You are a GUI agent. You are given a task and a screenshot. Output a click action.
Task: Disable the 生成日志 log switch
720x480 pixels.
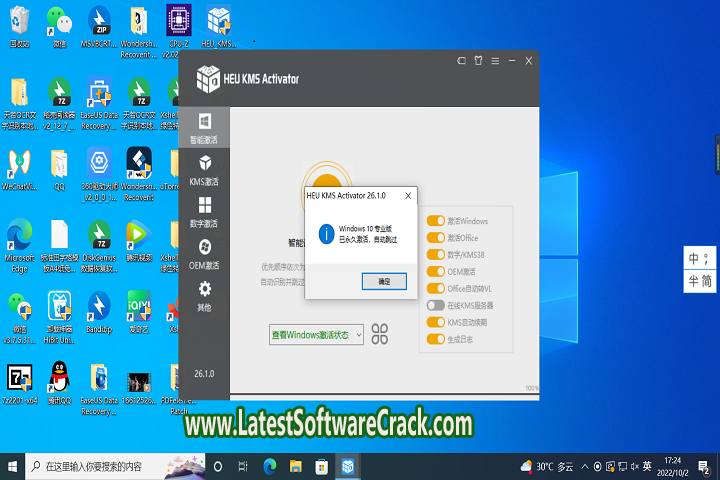(x=435, y=339)
